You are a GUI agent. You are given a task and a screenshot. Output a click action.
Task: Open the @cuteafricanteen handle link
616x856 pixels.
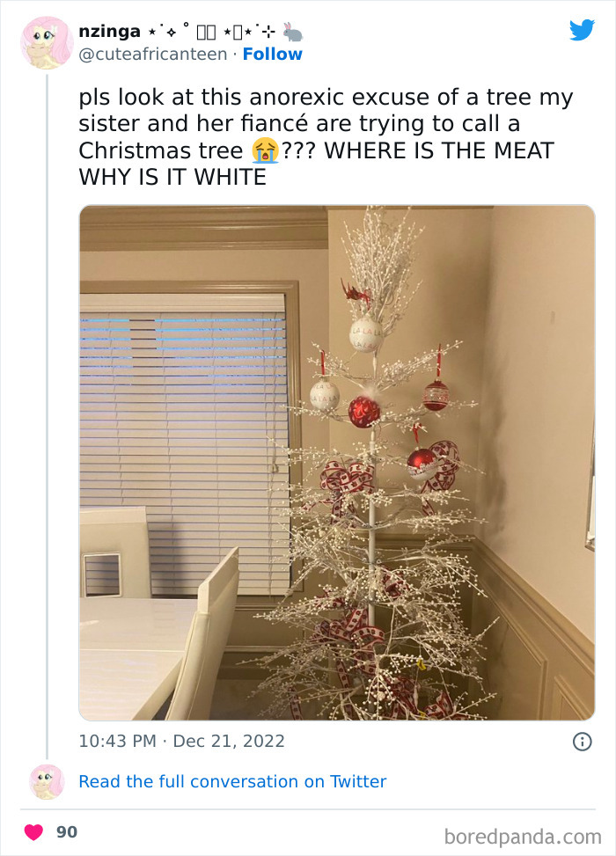click(154, 54)
